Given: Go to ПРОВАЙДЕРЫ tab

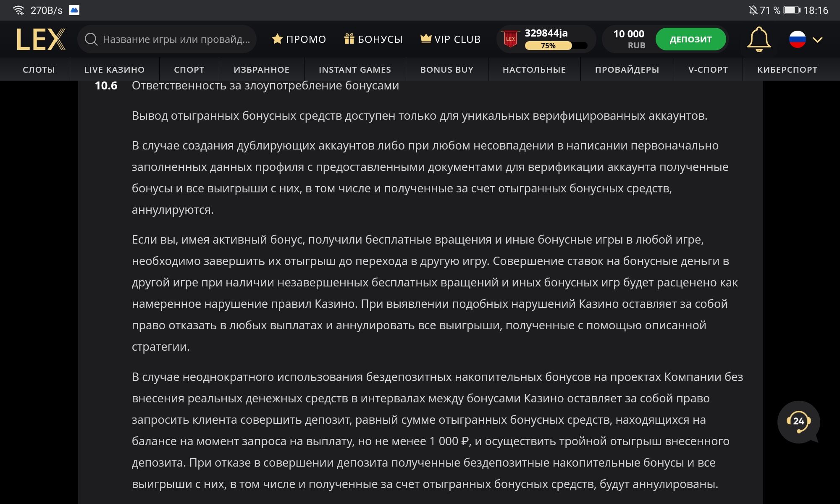Looking at the screenshot, I should point(627,70).
